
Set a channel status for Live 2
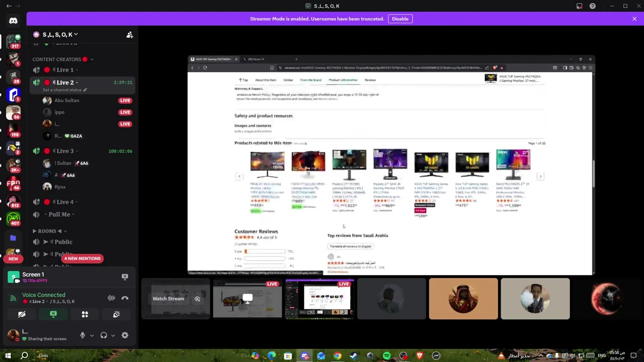[x=64, y=90]
